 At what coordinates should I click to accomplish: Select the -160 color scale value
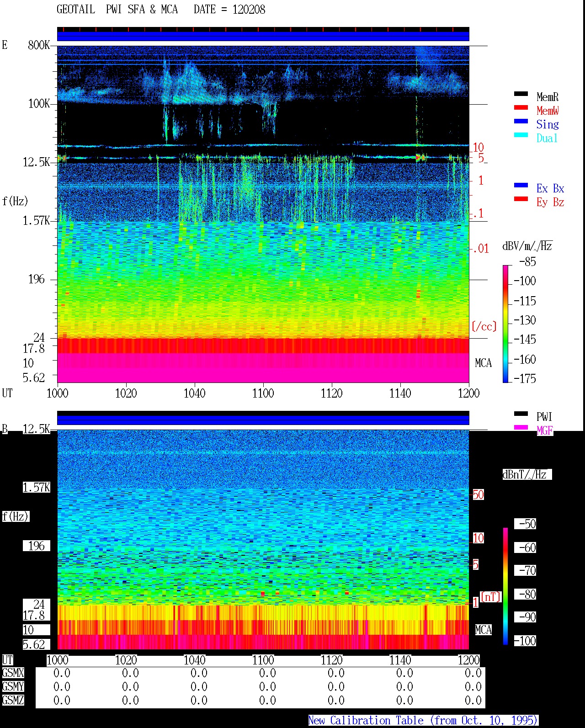(x=525, y=360)
